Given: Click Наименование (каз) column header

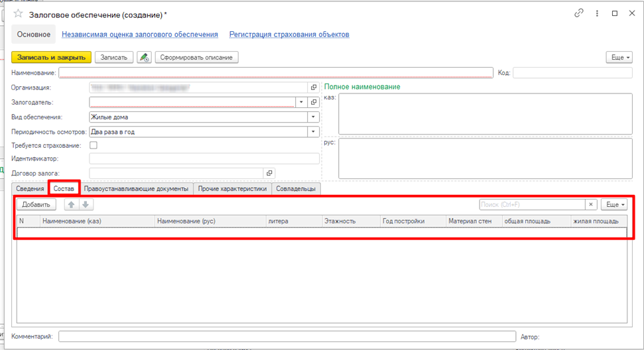Looking at the screenshot, I should [x=97, y=221].
